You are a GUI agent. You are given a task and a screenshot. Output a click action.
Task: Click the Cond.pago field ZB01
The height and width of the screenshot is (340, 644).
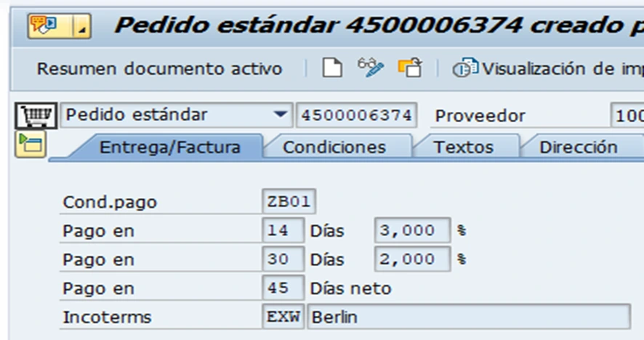pyautogui.click(x=289, y=201)
